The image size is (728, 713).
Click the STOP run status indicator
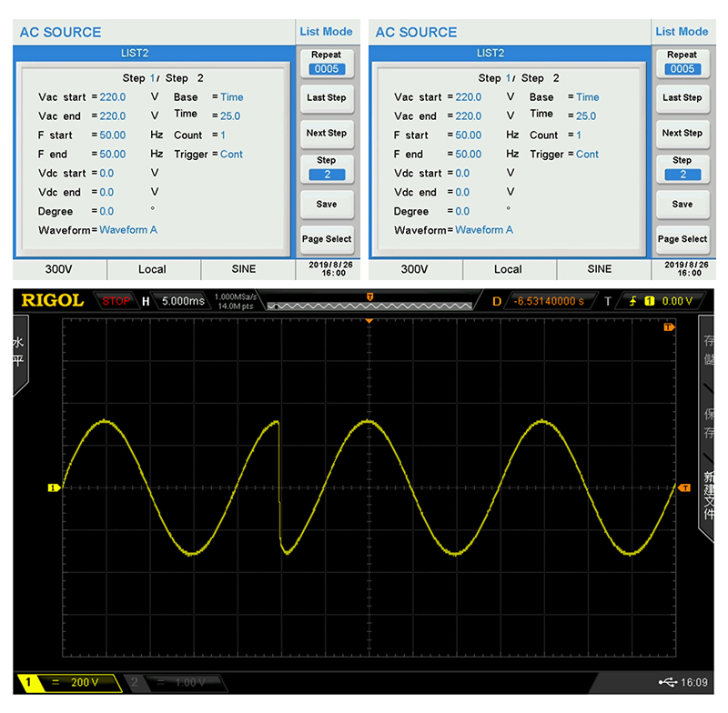point(116,301)
